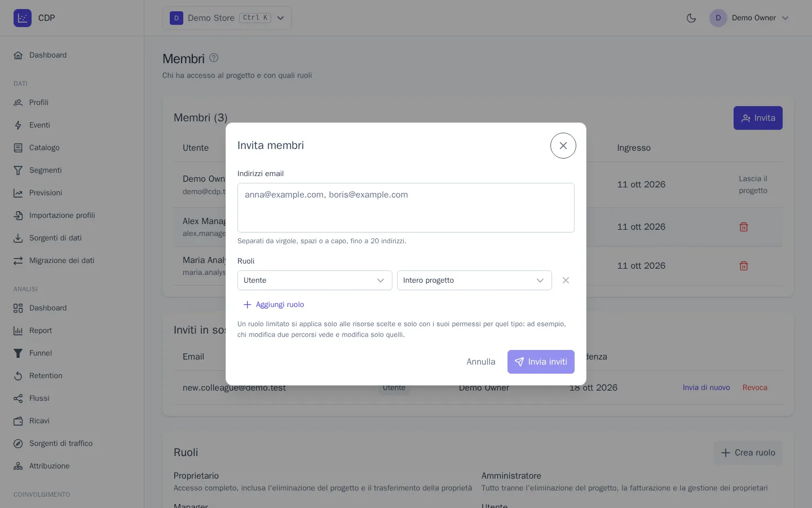812x508 pixels.
Task: Click the Retention icon in sidebar
Action: pyautogui.click(x=18, y=376)
